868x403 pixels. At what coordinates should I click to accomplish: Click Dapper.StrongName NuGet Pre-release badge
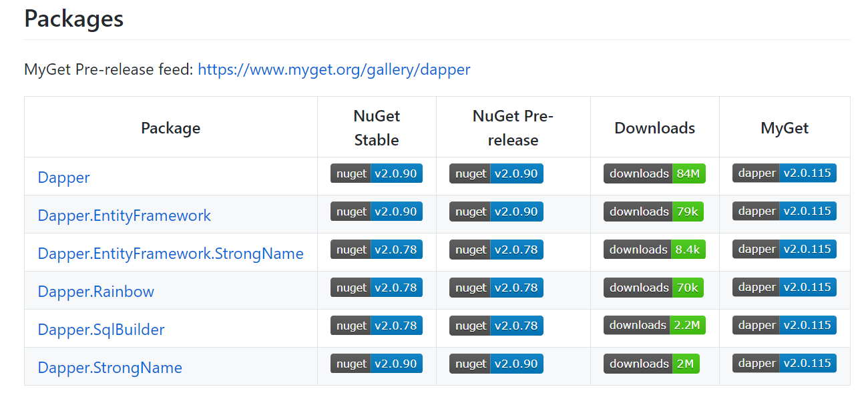(x=496, y=364)
